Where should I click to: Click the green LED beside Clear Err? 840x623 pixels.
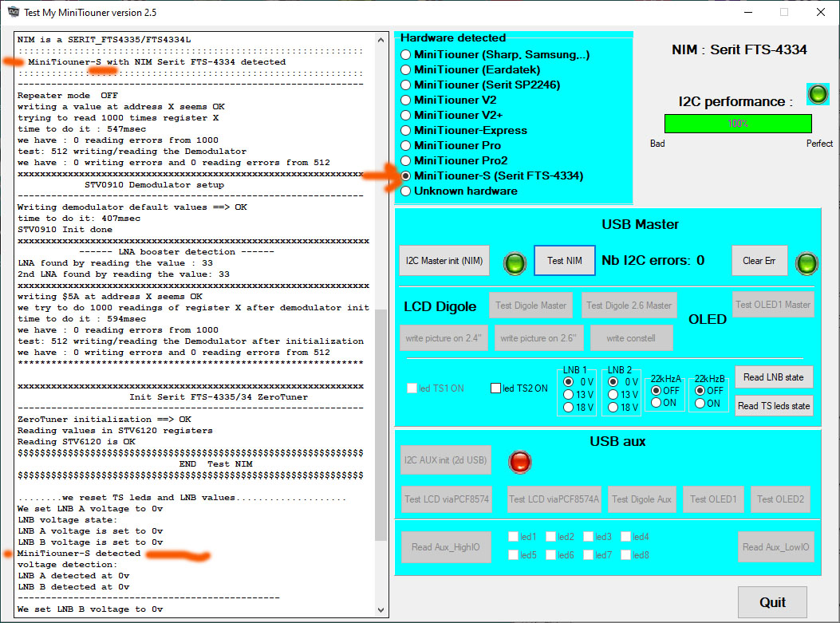click(806, 263)
